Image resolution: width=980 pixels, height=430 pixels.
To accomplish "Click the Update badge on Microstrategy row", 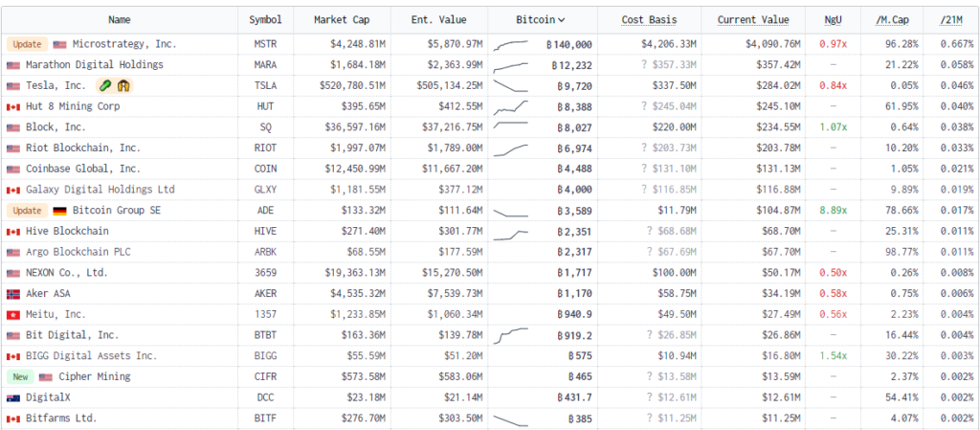I will 25,45.
